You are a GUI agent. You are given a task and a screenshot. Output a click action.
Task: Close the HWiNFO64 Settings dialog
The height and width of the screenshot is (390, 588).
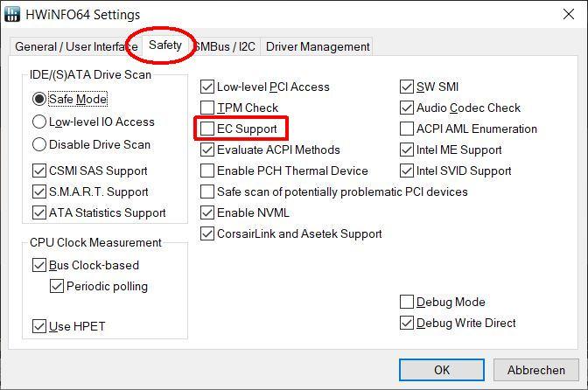[569, 14]
